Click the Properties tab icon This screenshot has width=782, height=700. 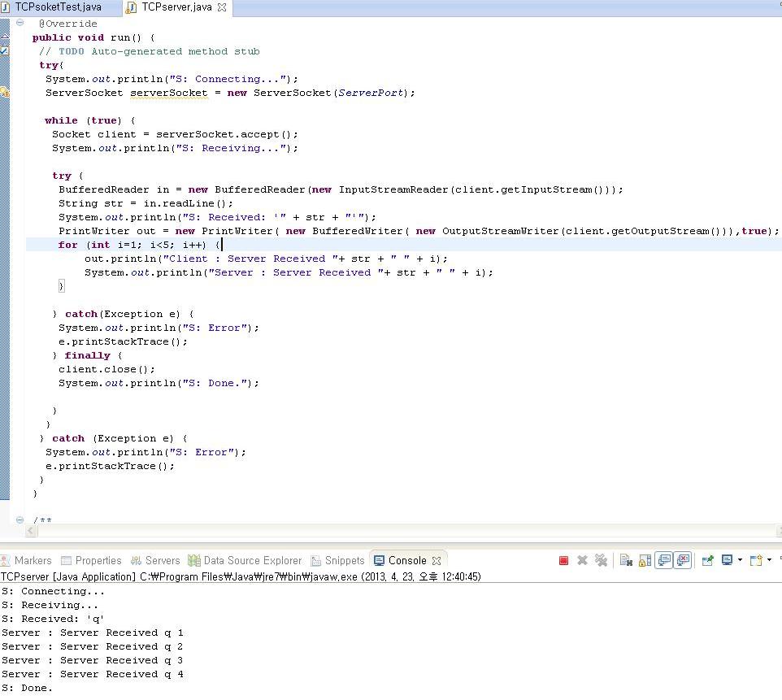(66, 561)
